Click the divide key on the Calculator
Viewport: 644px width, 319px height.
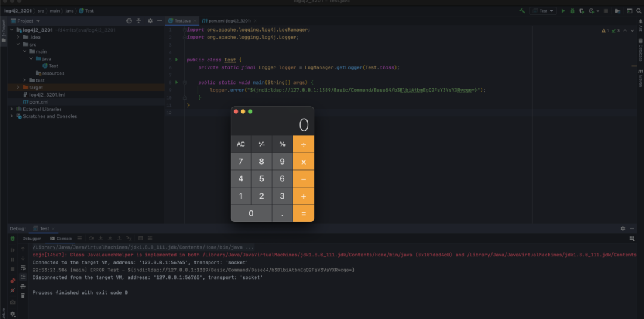coord(304,144)
